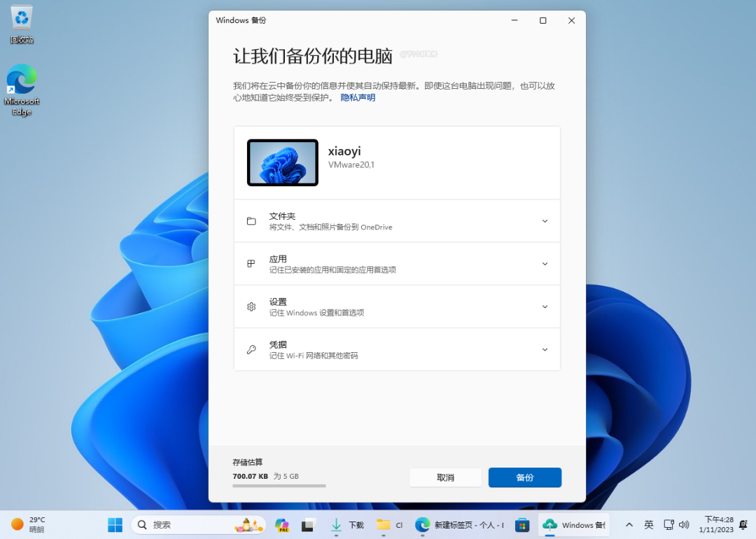This screenshot has height=539, width=756.
Task: Click the apps icon in 应用 row
Action: [251, 264]
